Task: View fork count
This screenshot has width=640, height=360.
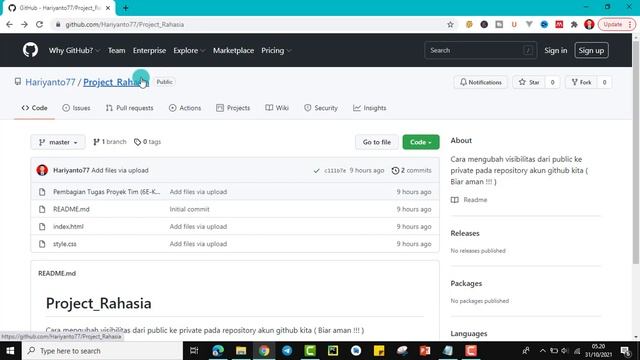Action: pyautogui.click(x=604, y=82)
